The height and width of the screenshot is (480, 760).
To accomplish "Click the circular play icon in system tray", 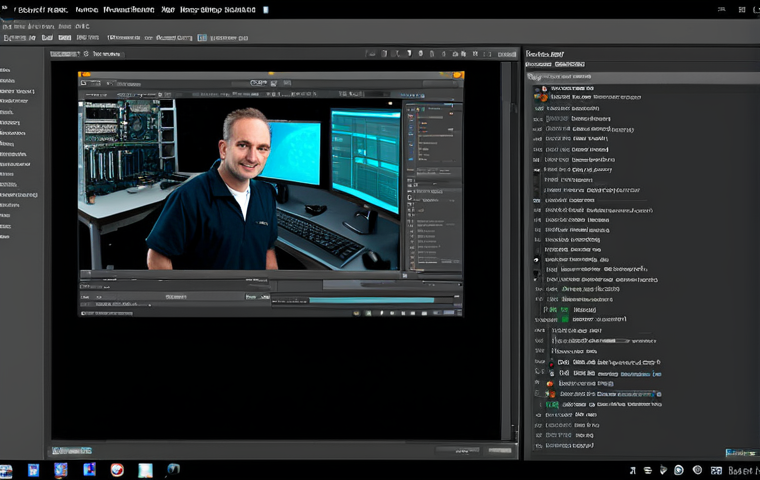I will coord(679,470).
